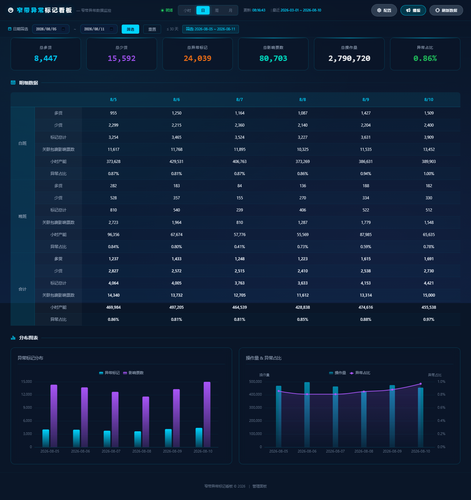Click the KPI card showing 8,447

point(46,54)
